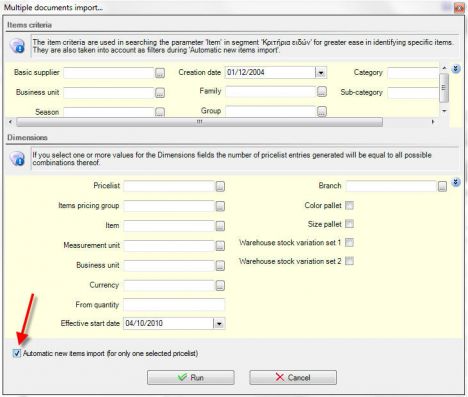Open the Pricelist lookup button
The height and width of the screenshot is (397, 468).
pyautogui.click(x=220, y=186)
